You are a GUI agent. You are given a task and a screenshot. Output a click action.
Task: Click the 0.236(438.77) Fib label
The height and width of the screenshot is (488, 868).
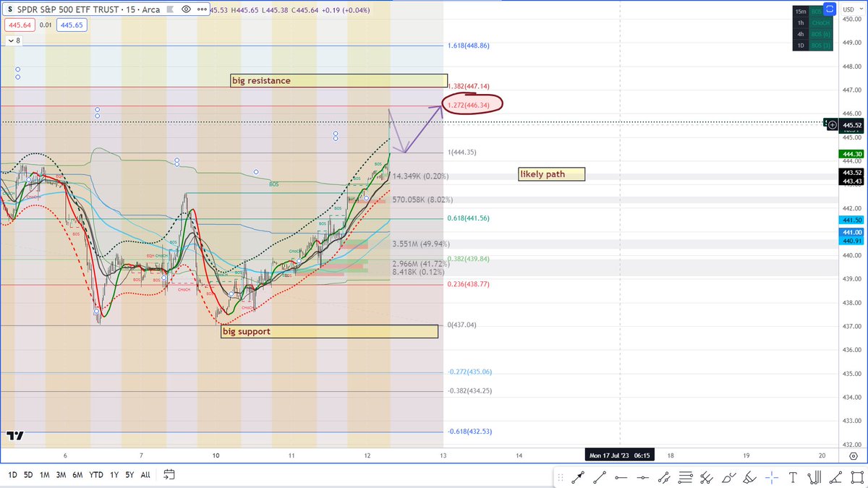pyautogui.click(x=470, y=285)
